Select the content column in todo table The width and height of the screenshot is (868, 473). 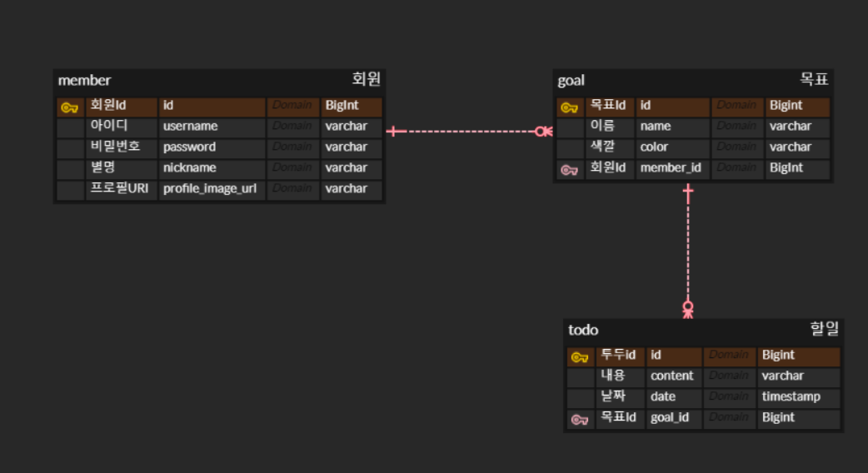674,376
